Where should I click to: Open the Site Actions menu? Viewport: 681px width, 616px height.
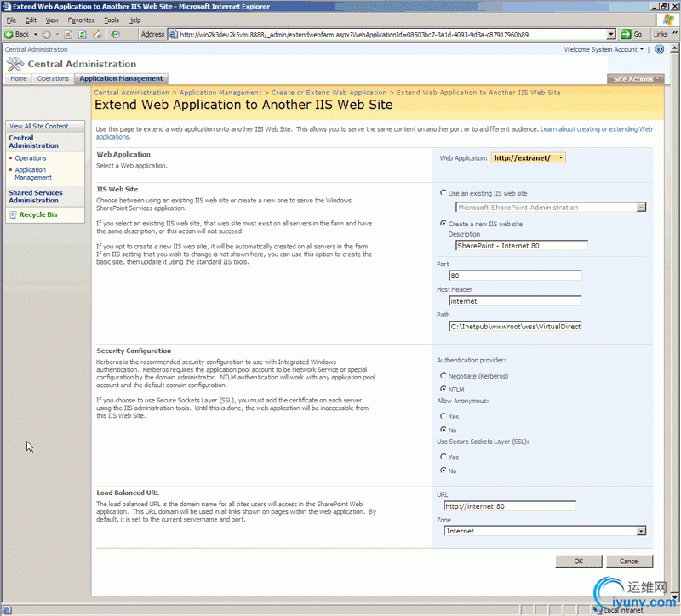pos(635,79)
